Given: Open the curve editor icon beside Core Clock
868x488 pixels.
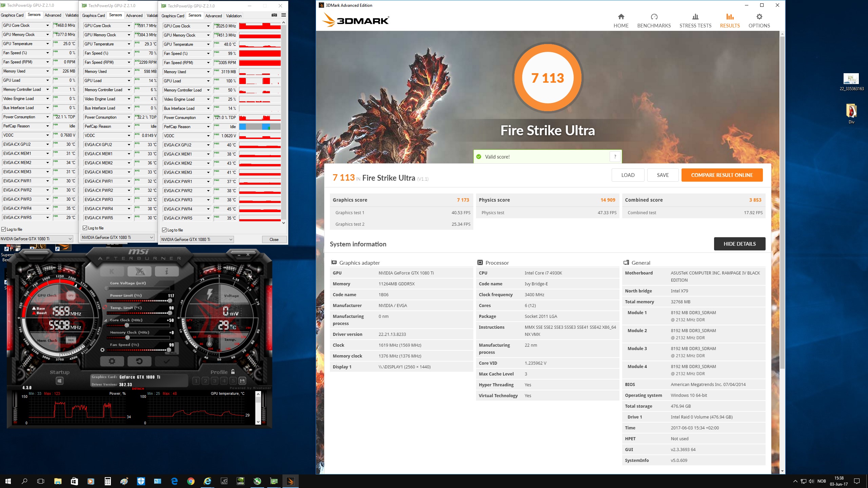Looking at the screenshot, I should coord(105,320).
